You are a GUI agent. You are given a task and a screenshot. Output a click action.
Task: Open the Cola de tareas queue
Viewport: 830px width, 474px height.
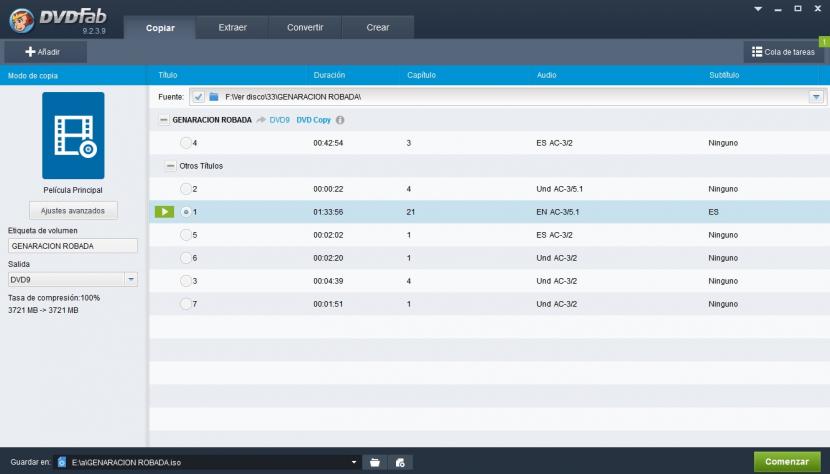pos(781,52)
